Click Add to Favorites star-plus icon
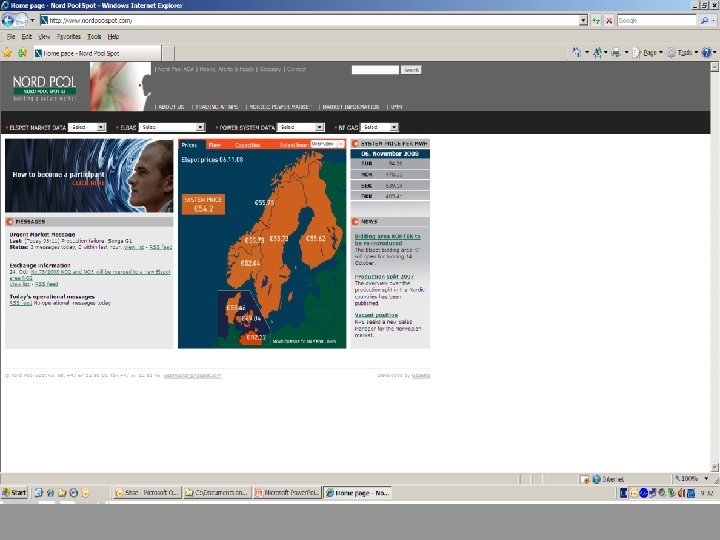This screenshot has width=720, height=540. coord(22,53)
